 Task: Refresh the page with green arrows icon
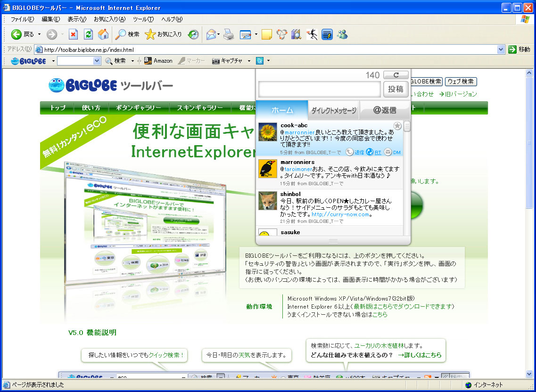pos(88,34)
